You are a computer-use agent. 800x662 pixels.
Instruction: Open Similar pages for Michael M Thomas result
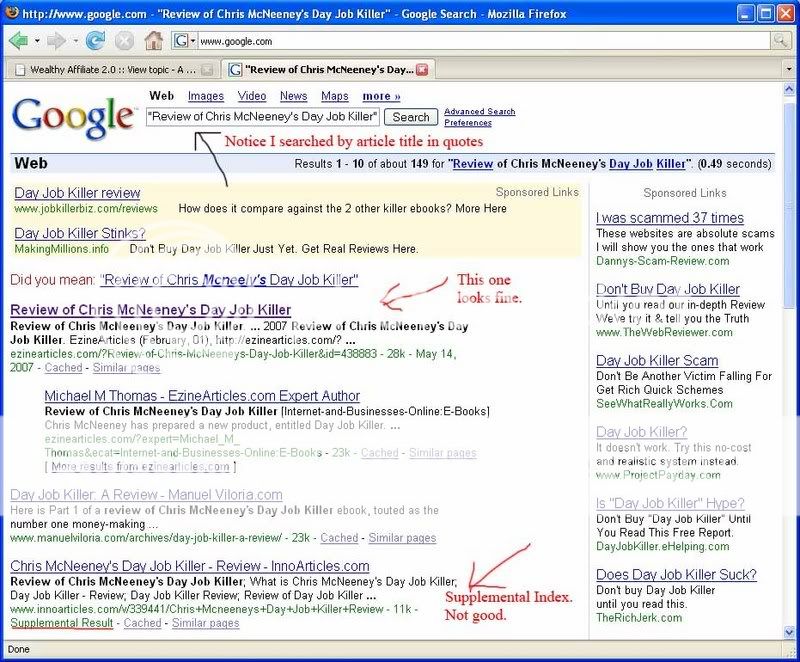443,452
